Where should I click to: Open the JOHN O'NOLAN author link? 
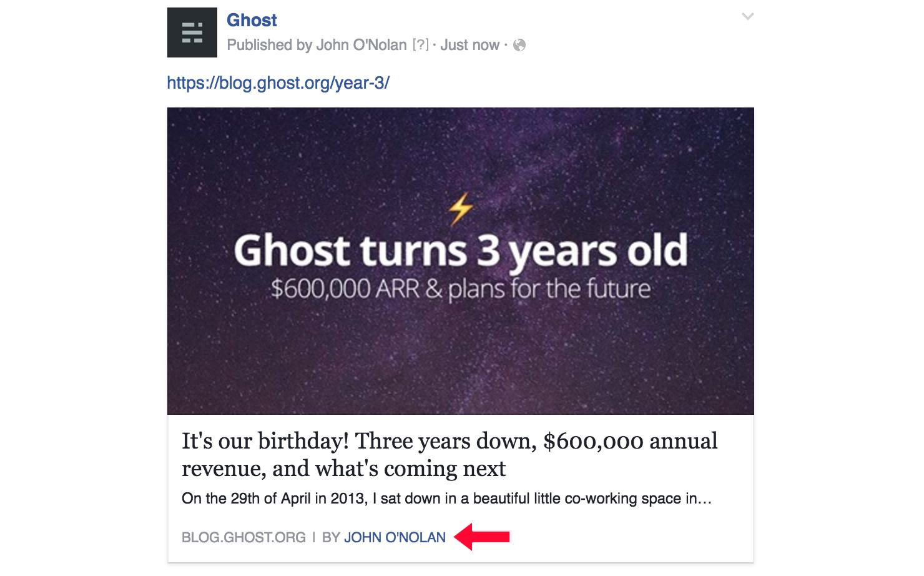[x=395, y=537]
